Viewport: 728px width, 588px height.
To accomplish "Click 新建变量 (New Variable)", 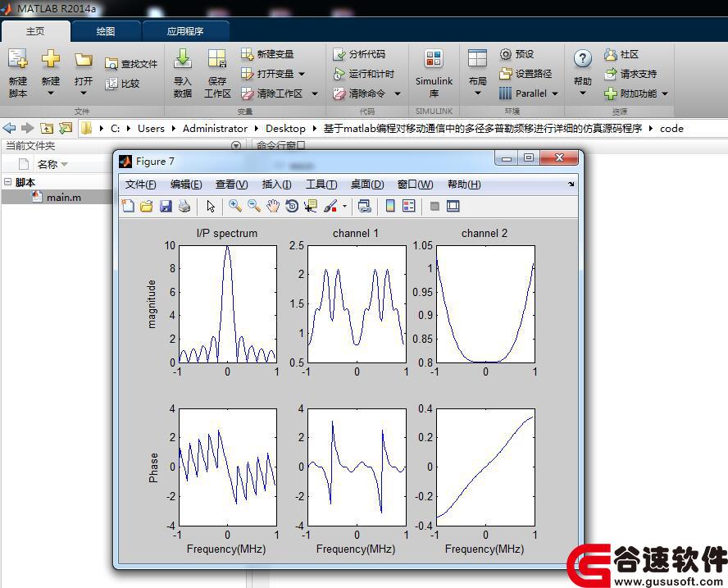I will pyautogui.click(x=267, y=54).
